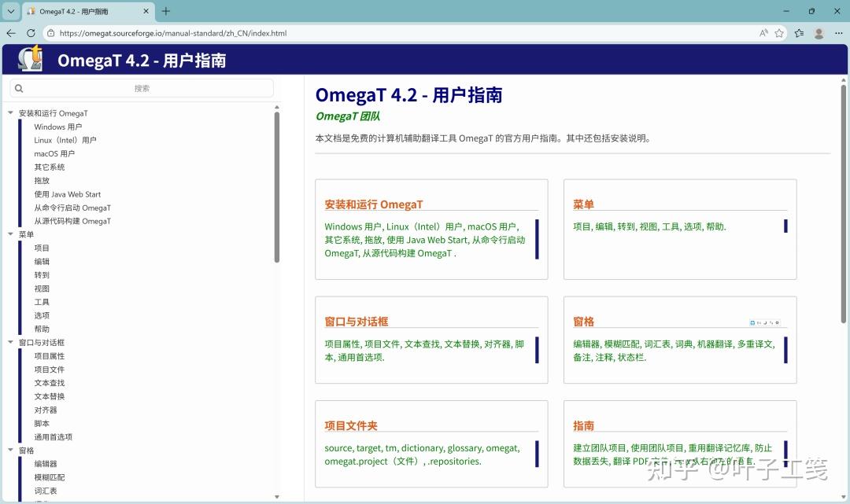The width and height of the screenshot is (850, 504).
Task: Open the 指南 card heading
Action: click(583, 425)
